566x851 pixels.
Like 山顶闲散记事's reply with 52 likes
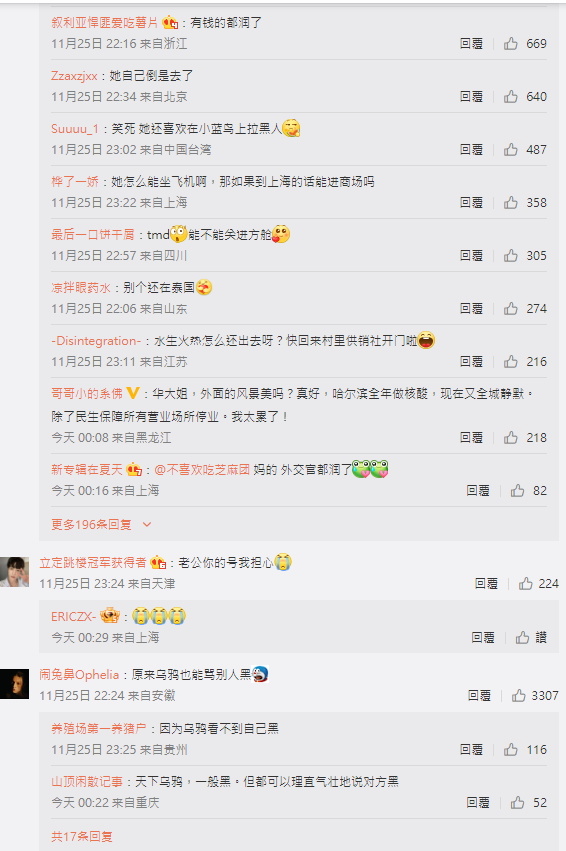tap(517, 803)
